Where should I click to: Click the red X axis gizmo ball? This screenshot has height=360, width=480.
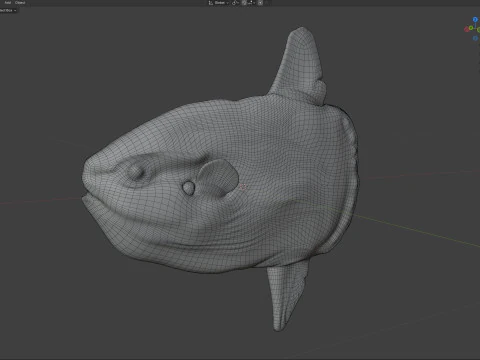click(466, 29)
